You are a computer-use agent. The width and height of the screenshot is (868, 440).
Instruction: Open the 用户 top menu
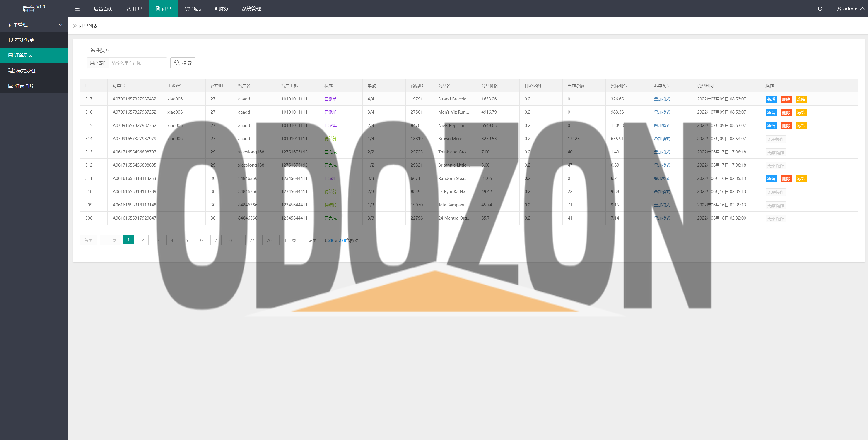click(134, 9)
